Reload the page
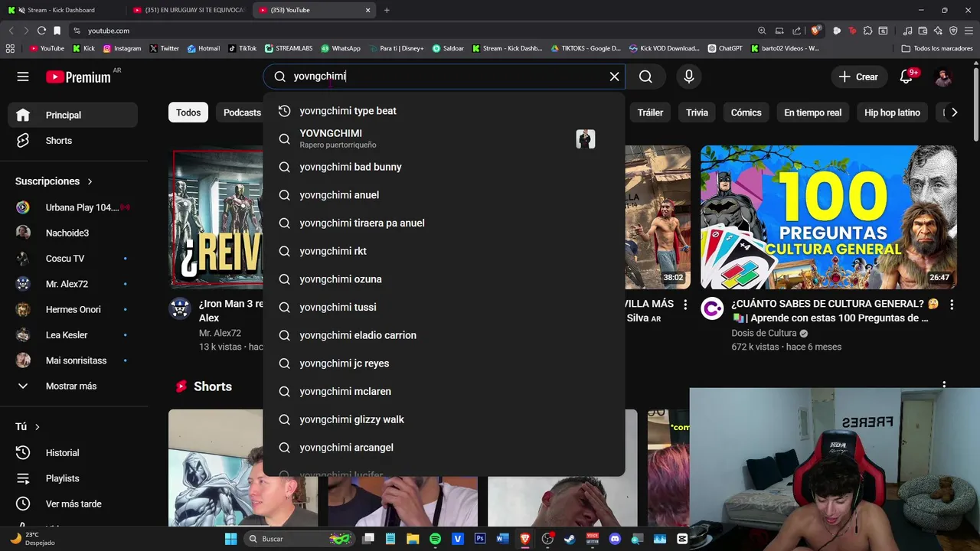The width and height of the screenshot is (980, 551). [x=41, y=31]
